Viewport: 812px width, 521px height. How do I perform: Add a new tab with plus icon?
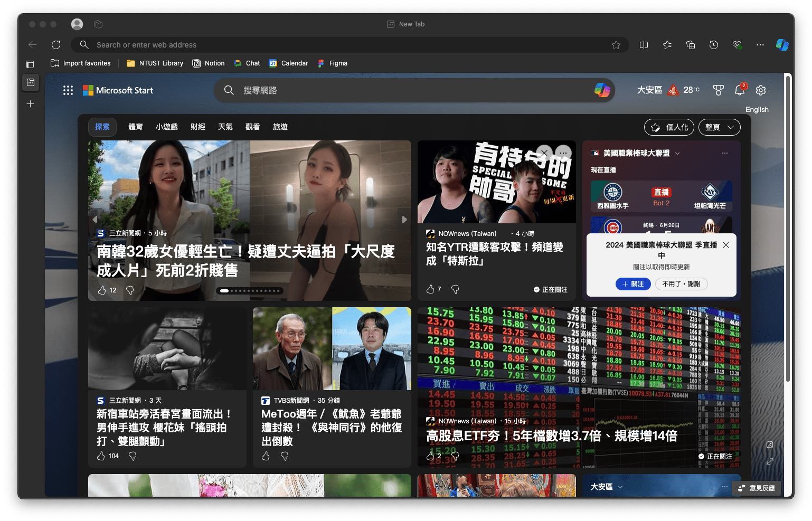pos(31,104)
